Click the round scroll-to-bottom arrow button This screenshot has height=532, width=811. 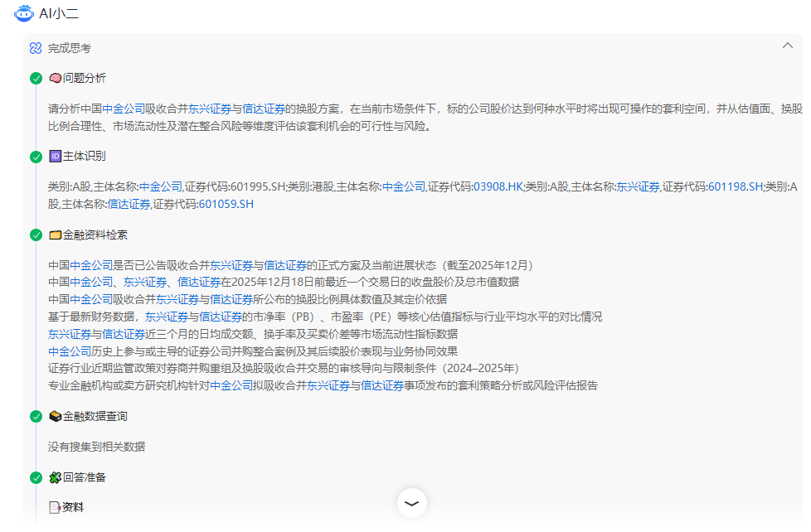pos(411,503)
